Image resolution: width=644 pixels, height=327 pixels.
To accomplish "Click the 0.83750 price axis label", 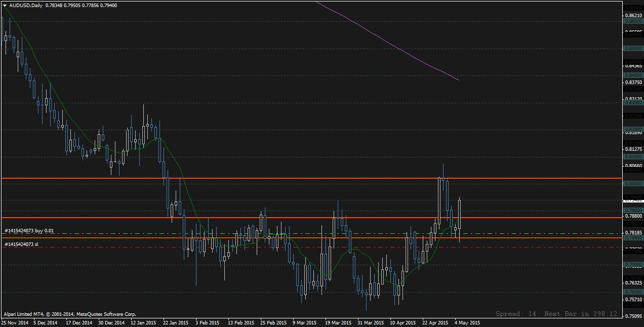I will pyautogui.click(x=633, y=83).
